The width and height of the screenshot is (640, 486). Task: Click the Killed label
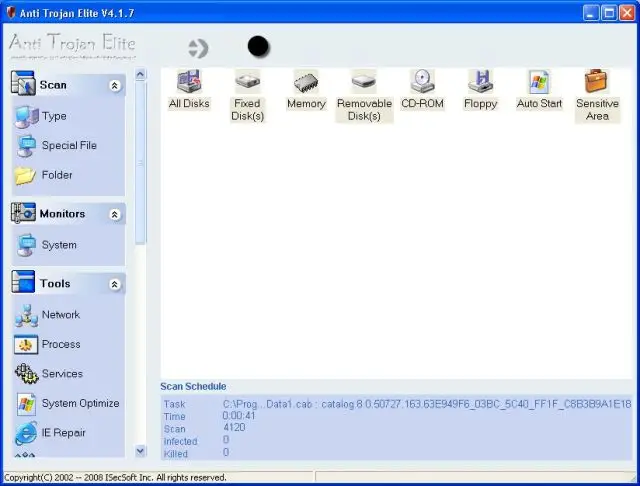tap(176, 454)
